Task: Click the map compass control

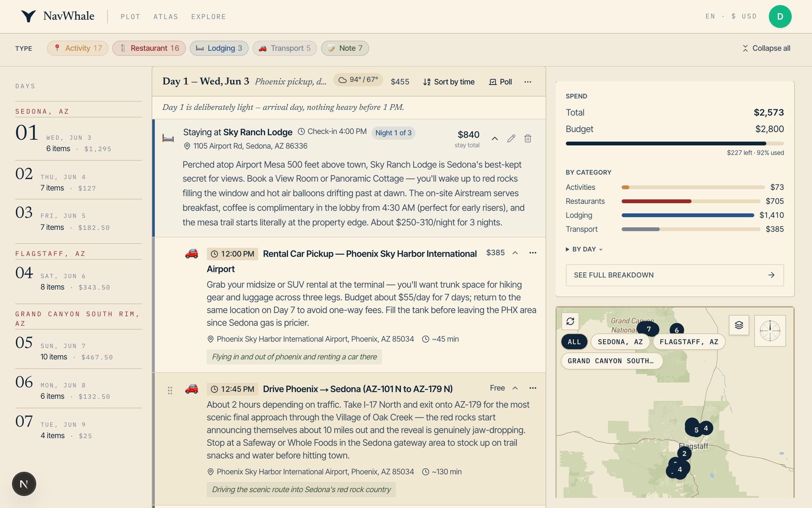Action: pos(770,331)
